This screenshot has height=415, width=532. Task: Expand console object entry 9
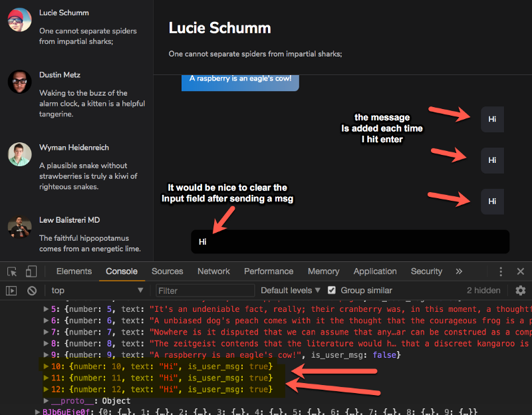coord(46,355)
